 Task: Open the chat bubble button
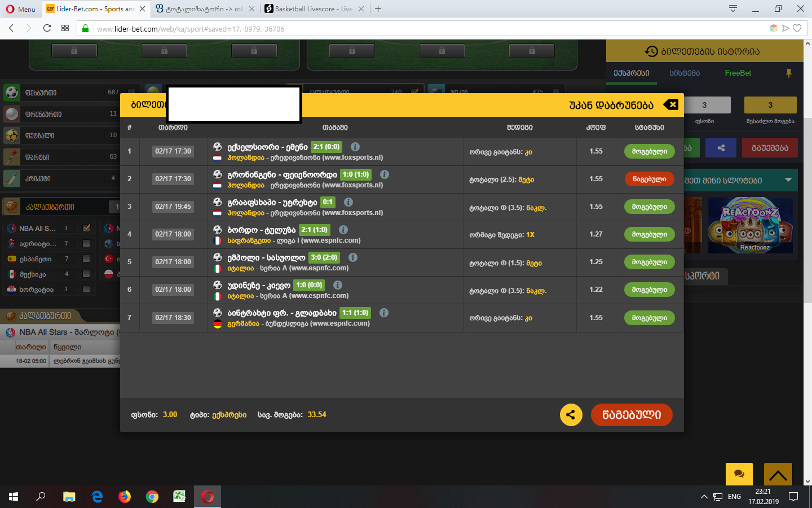[739, 474]
